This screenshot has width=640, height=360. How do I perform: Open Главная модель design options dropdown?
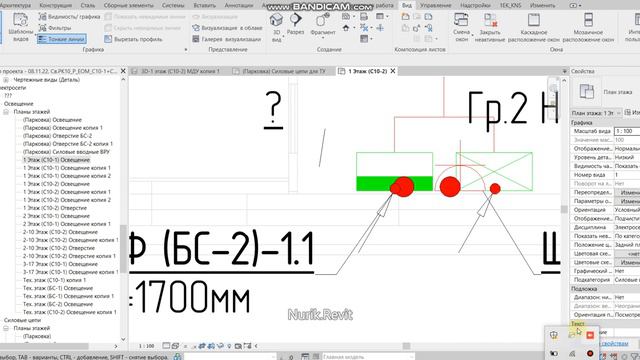tap(368, 357)
